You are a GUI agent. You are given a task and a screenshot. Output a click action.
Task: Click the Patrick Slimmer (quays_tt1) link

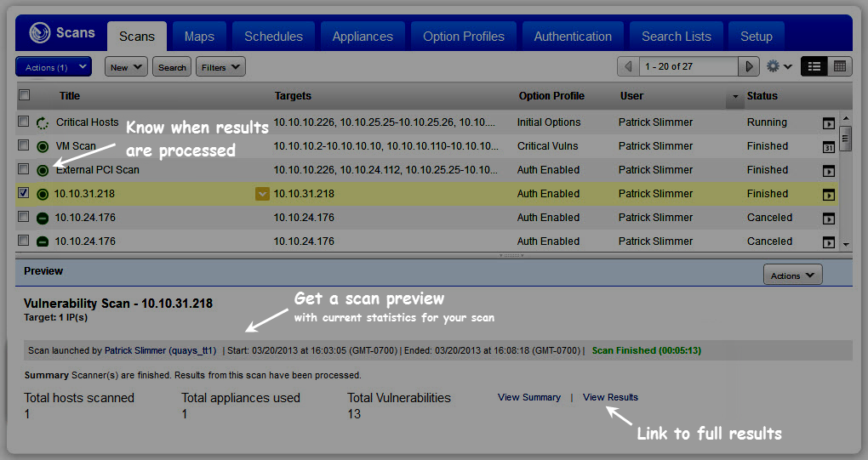click(160, 350)
